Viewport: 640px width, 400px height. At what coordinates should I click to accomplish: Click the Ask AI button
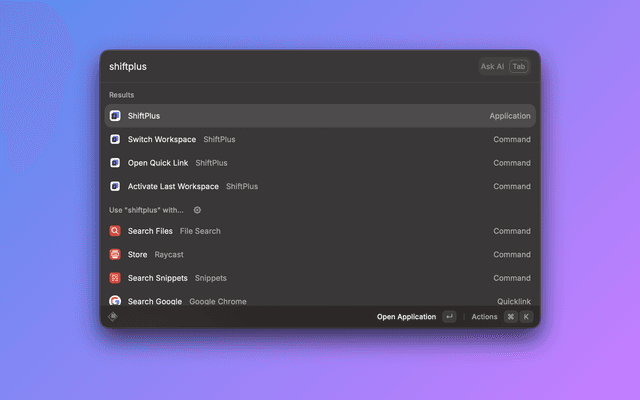click(x=504, y=67)
